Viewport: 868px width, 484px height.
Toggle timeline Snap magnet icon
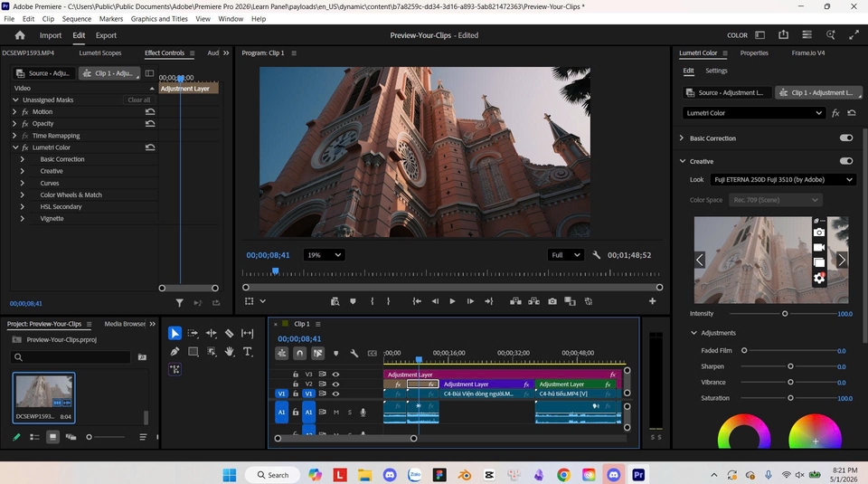point(299,353)
